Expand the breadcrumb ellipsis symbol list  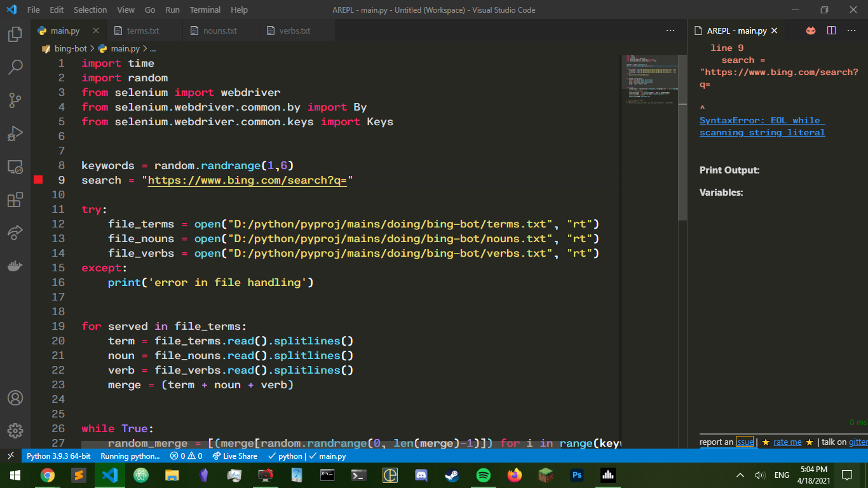pyautogui.click(x=153, y=48)
